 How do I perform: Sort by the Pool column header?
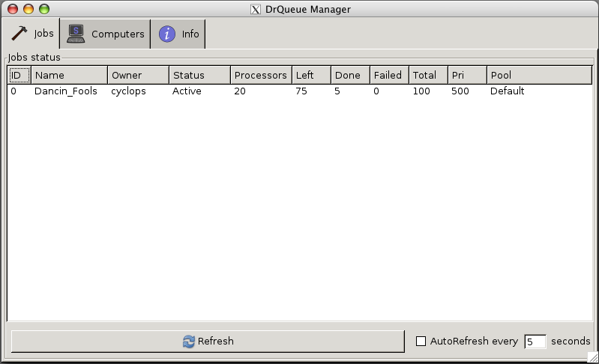(540, 75)
